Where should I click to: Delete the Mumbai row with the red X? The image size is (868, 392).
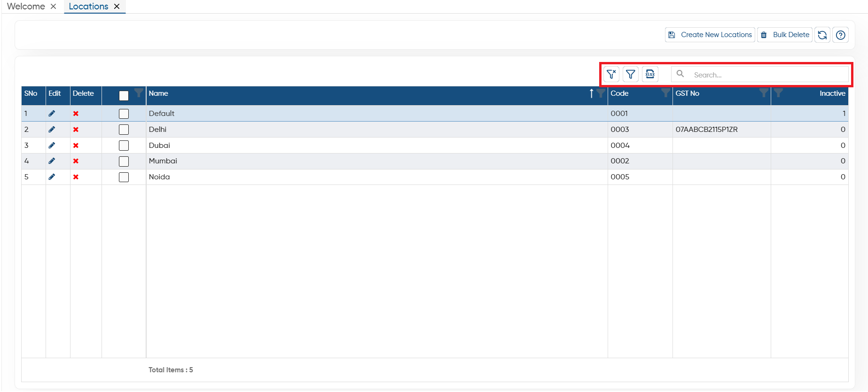76,161
